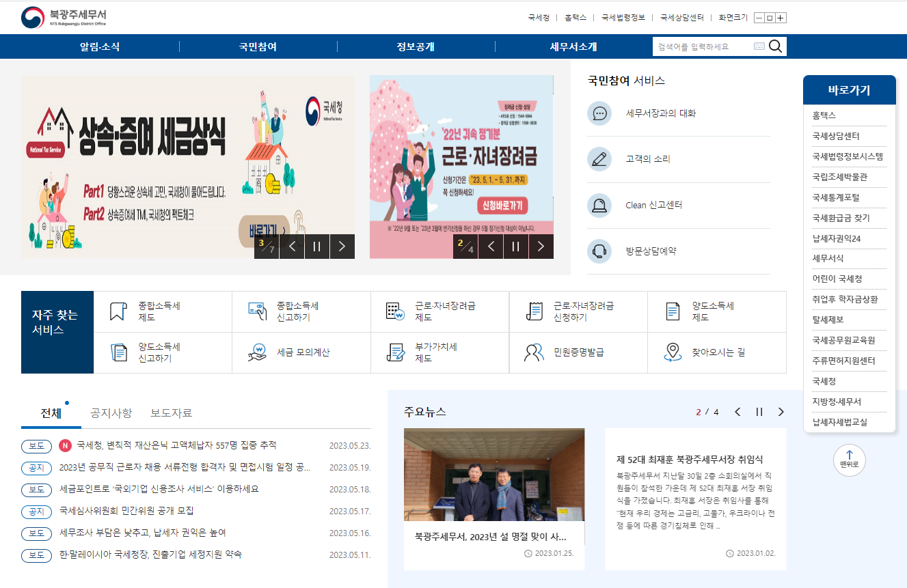The width and height of the screenshot is (907, 588).
Task: Click the bookmark icon for 종합소득세 제도
Action: [118, 311]
